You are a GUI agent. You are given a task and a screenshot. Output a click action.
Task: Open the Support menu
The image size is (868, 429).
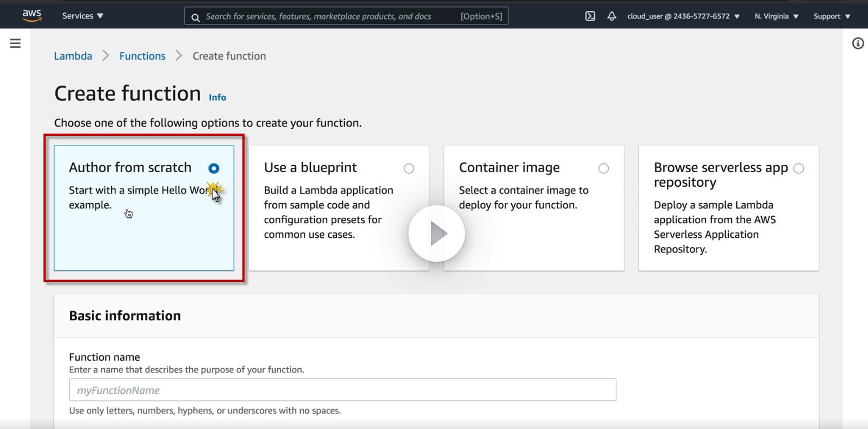point(832,16)
